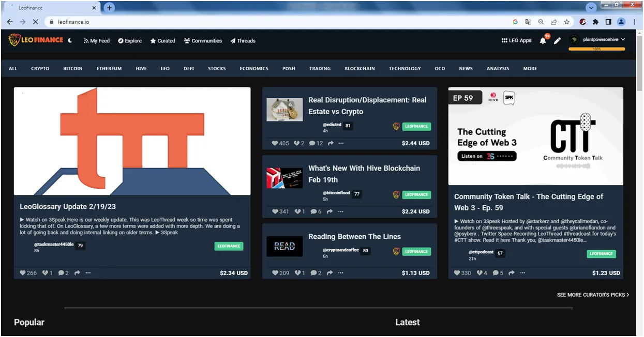Upvote heart on Community Token Talk post
The image size is (644, 337).
(x=457, y=273)
